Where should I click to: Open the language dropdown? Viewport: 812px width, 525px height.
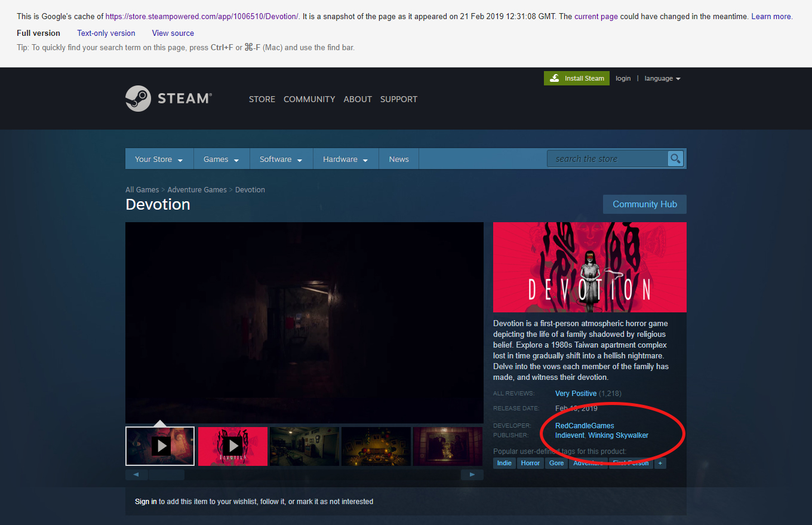(x=662, y=78)
